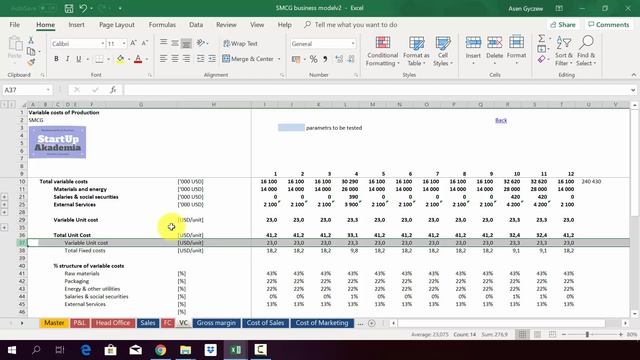Click the Undo arrow icon

(83, 8)
